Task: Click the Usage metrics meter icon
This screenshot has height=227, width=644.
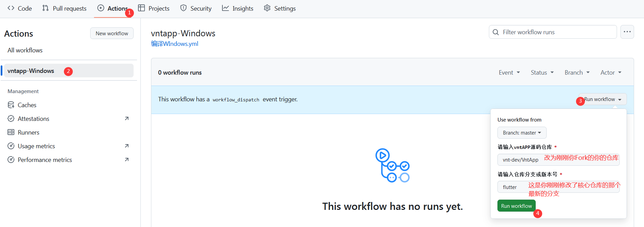Action: pos(11,146)
